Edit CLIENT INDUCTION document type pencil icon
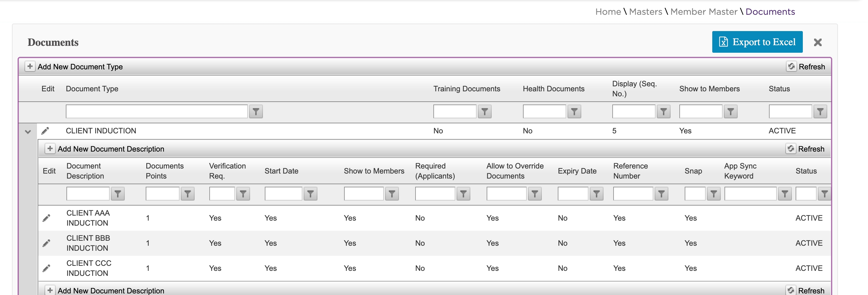The image size is (868, 295). [x=45, y=131]
